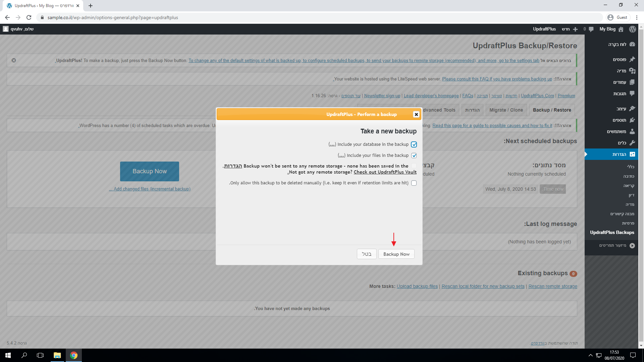The width and height of the screenshot is (644, 362).
Task: Collapse menu with מיזעור תפריט icon
Action: pos(632,245)
